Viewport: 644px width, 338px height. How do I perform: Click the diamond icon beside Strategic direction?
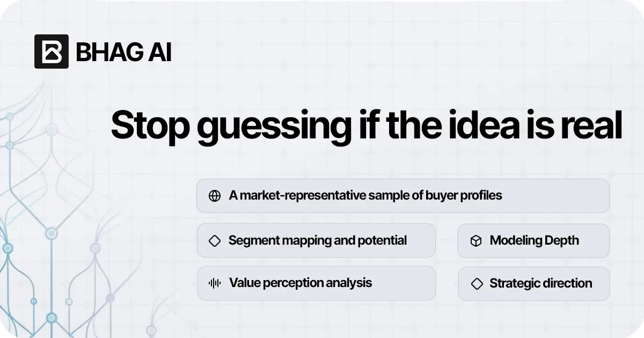(476, 284)
